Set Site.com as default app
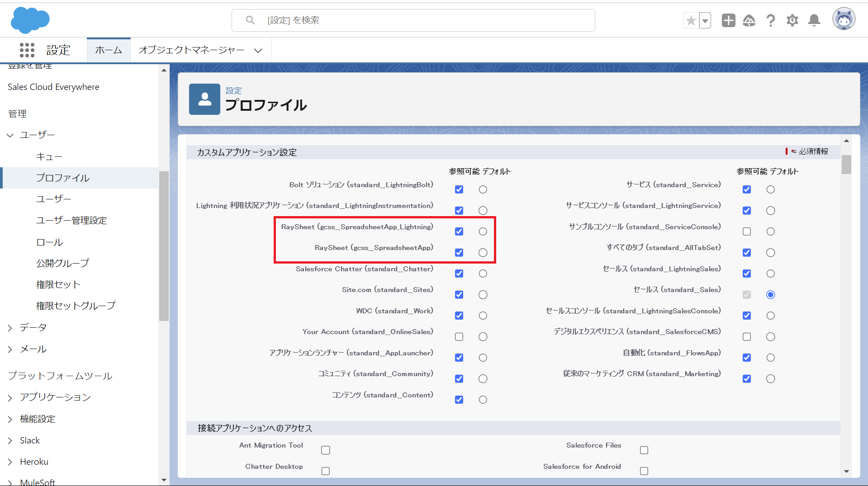Image resolution: width=868 pixels, height=486 pixels. pos(483,295)
